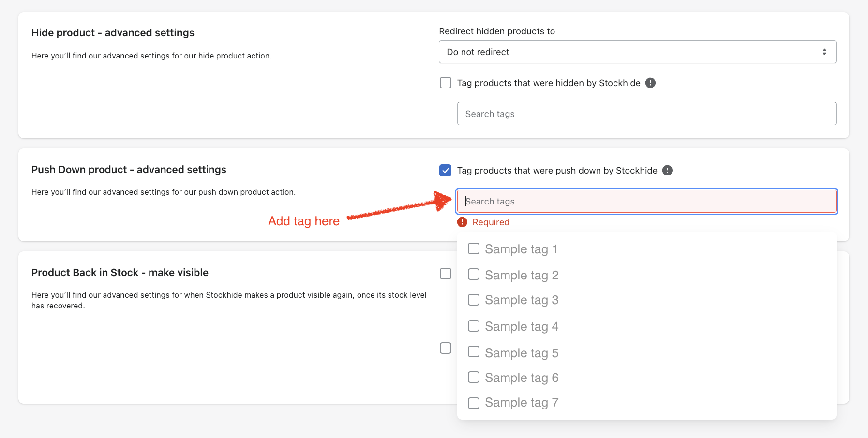Click the highlighted Search tags field with error
This screenshot has width=868, height=438.
[x=646, y=202]
